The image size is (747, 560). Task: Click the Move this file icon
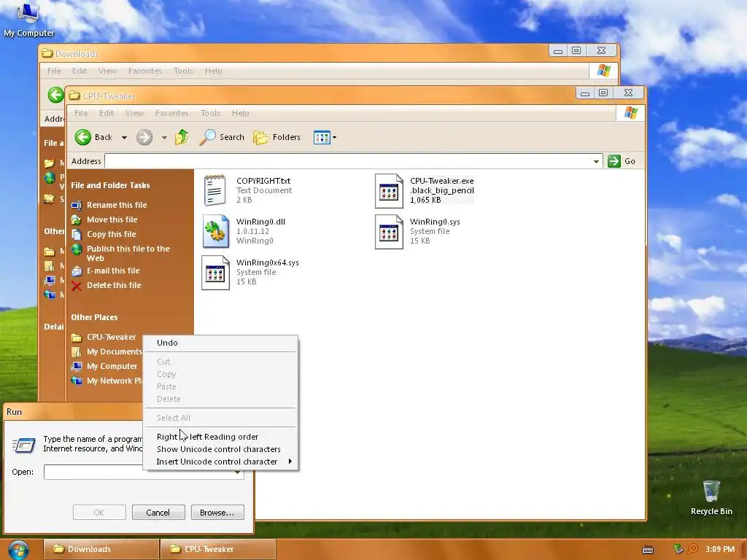pyautogui.click(x=76, y=220)
